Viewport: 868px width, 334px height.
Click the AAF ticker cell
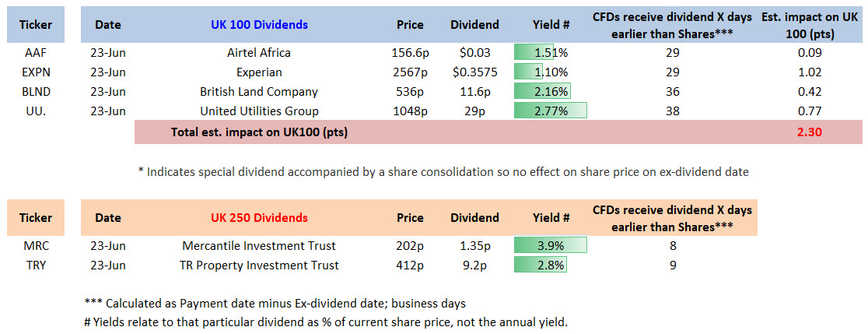(x=36, y=53)
